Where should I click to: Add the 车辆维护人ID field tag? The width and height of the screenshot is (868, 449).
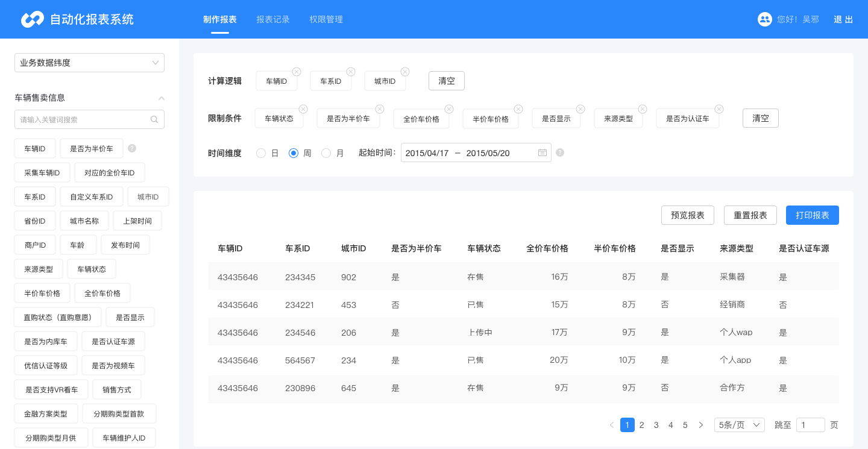[x=124, y=438]
